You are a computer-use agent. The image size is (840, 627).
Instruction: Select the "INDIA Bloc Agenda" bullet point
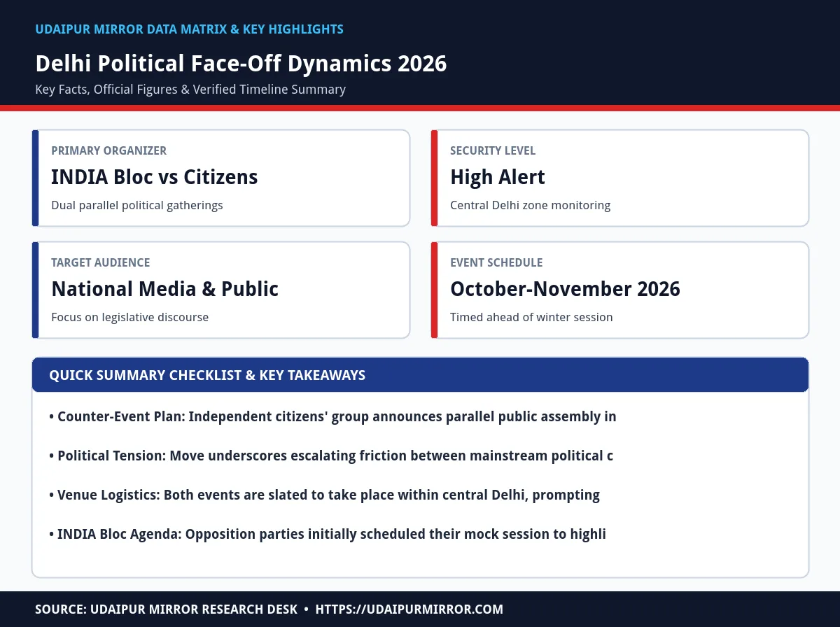pyautogui.click(x=328, y=534)
